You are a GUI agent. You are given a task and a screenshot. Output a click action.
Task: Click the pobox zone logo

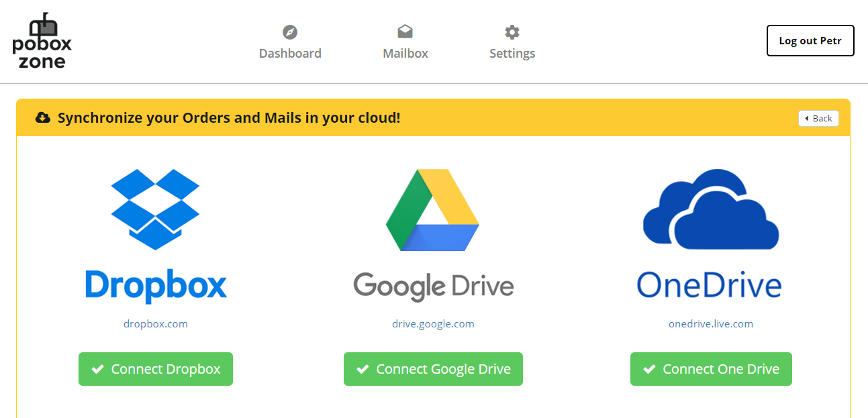pyautogui.click(x=42, y=42)
